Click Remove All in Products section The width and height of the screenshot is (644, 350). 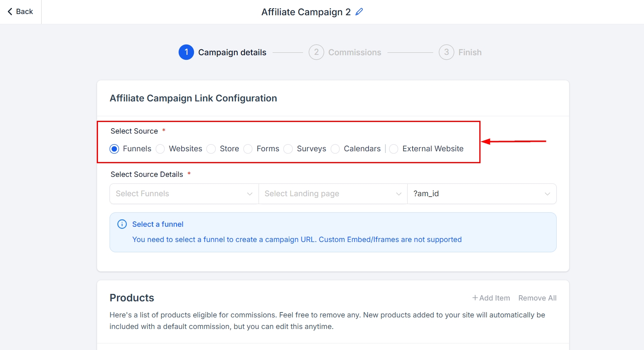pyautogui.click(x=537, y=298)
